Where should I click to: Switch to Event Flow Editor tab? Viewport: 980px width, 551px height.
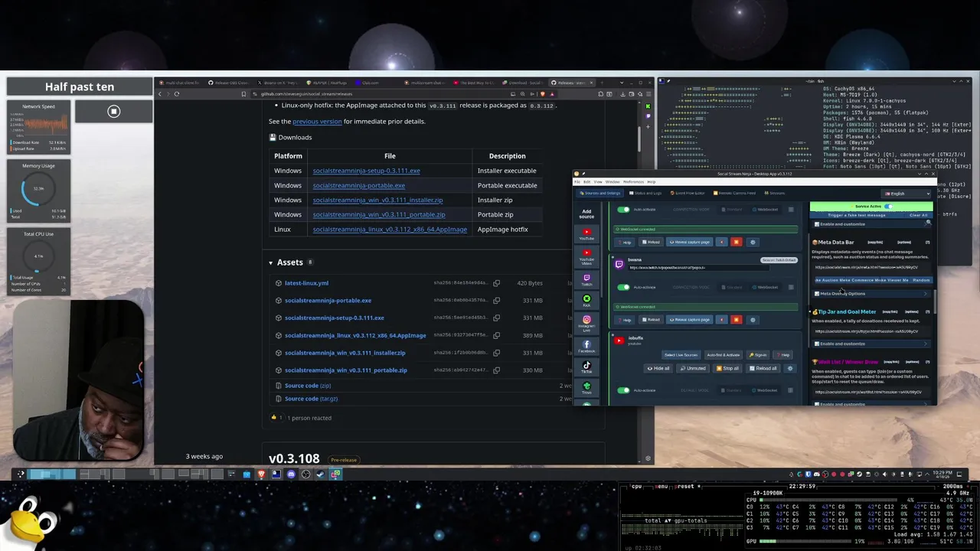(x=688, y=193)
